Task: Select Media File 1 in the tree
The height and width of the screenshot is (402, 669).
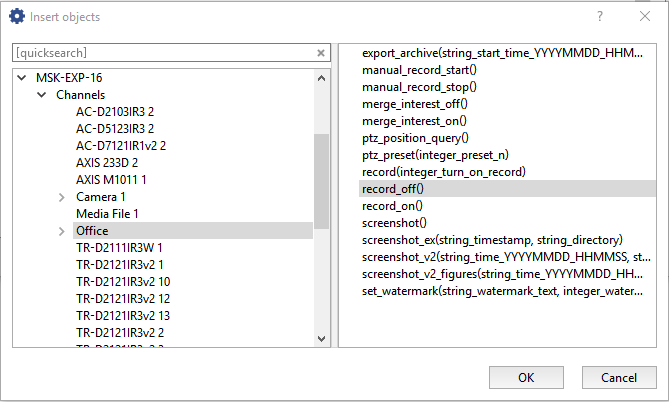Action: [107, 214]
